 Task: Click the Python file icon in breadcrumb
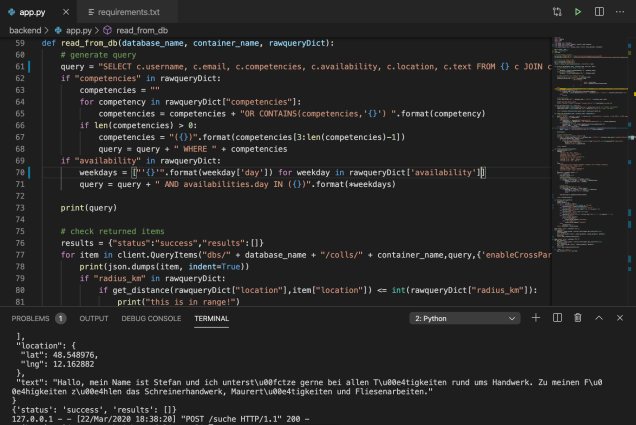point(58,30)
